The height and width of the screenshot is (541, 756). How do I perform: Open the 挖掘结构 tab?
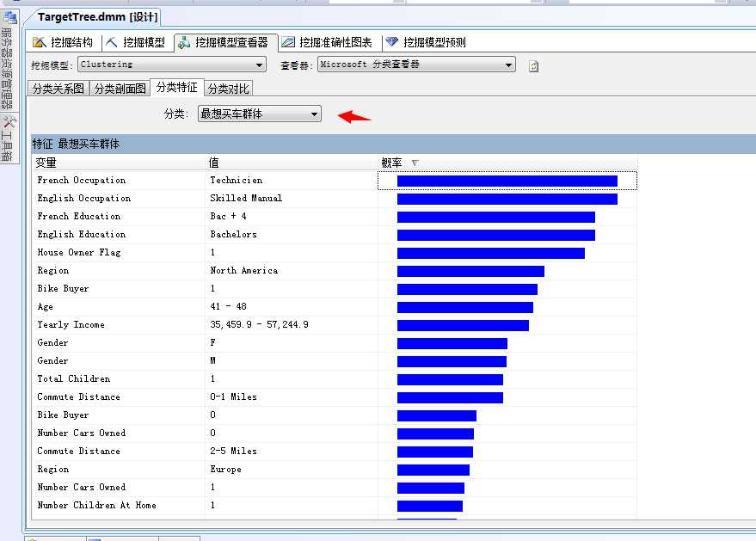pyautogui.click(x=63, y=42)
